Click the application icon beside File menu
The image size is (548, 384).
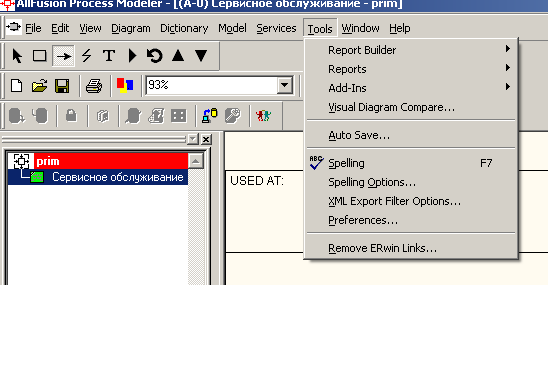click(x=14, y=27)
